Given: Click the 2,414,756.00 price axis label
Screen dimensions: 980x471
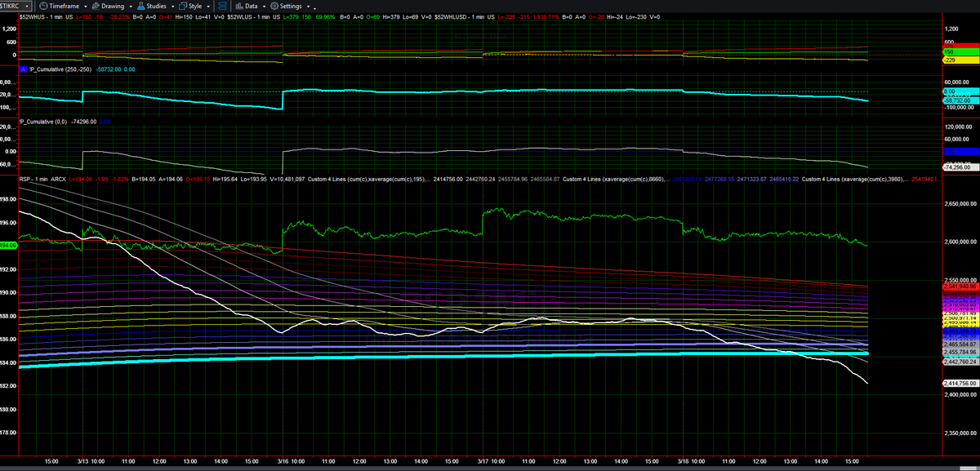Looking at the screenshot, I should [x=960, y=383].
